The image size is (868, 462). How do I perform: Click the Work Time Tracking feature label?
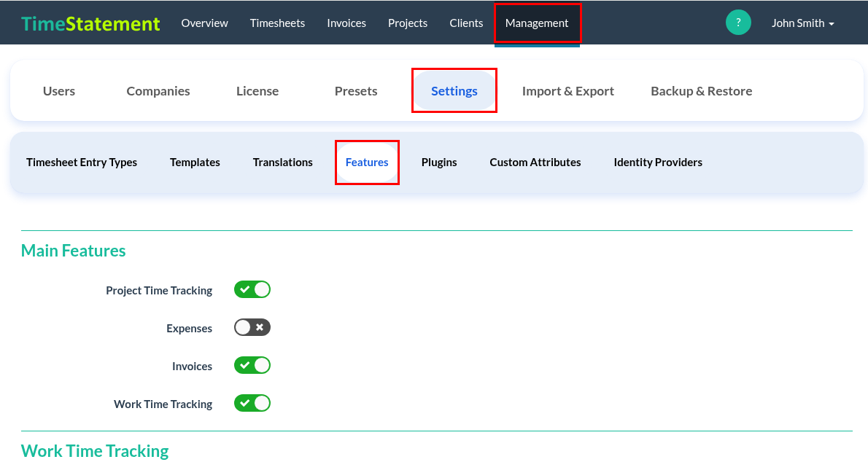(x=163, y=404)
